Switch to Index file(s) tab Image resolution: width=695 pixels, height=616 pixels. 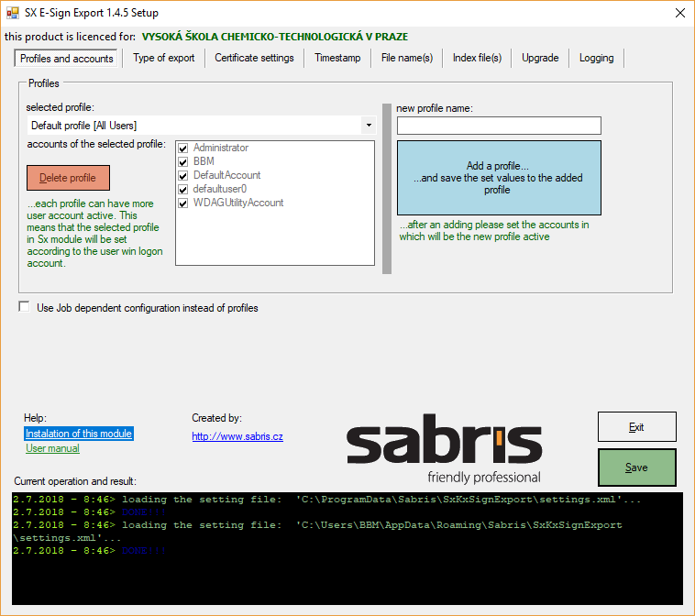[x=477, y=58]
